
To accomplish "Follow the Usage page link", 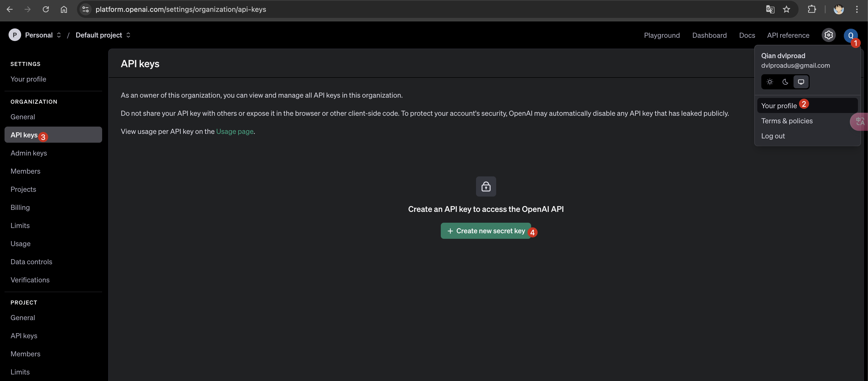I will pyautogui.click(x=234, y=132).
